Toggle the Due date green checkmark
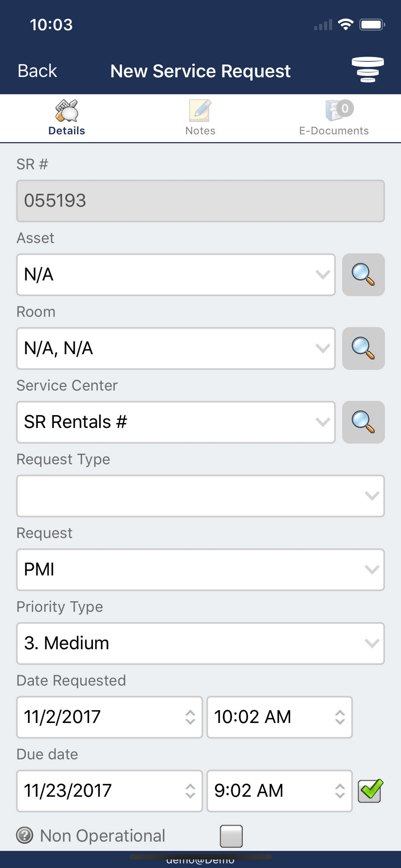The height and width of the screenshot is (868, 401). click(370, 790)
